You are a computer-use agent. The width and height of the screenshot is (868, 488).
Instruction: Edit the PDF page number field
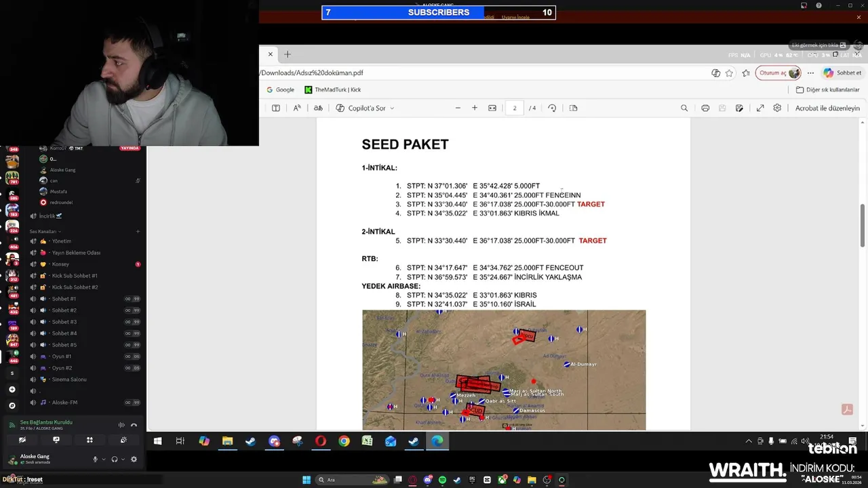pyautogui.click(x=514, y=108)
